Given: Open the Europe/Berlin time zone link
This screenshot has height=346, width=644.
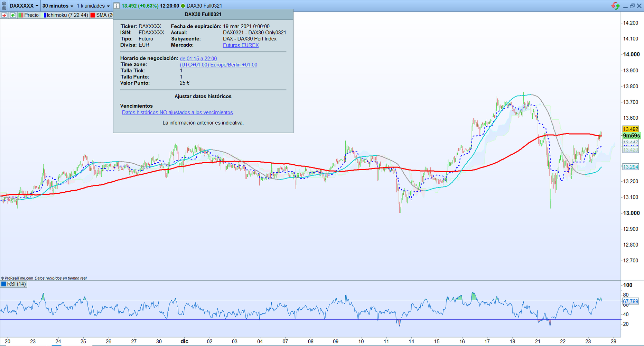Looking at the screenshot, I should pos(218,65).
